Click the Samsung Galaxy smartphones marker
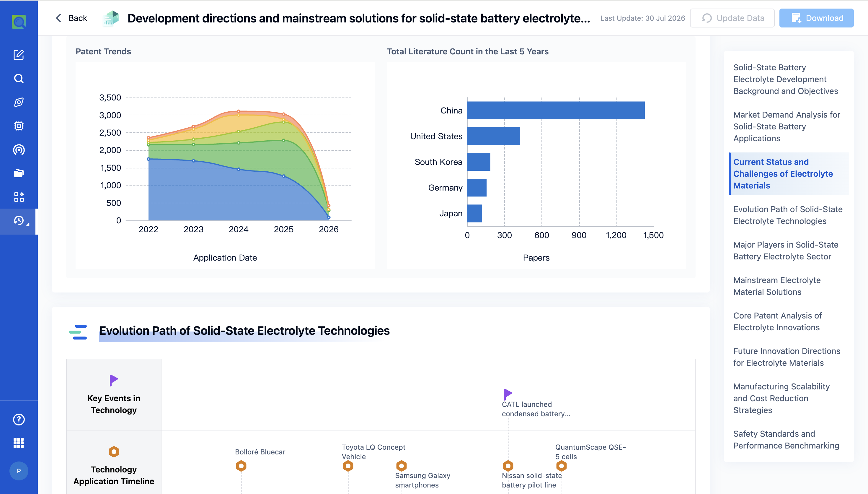Viewport: 868px width, 494px height. [x=401, y=466]
